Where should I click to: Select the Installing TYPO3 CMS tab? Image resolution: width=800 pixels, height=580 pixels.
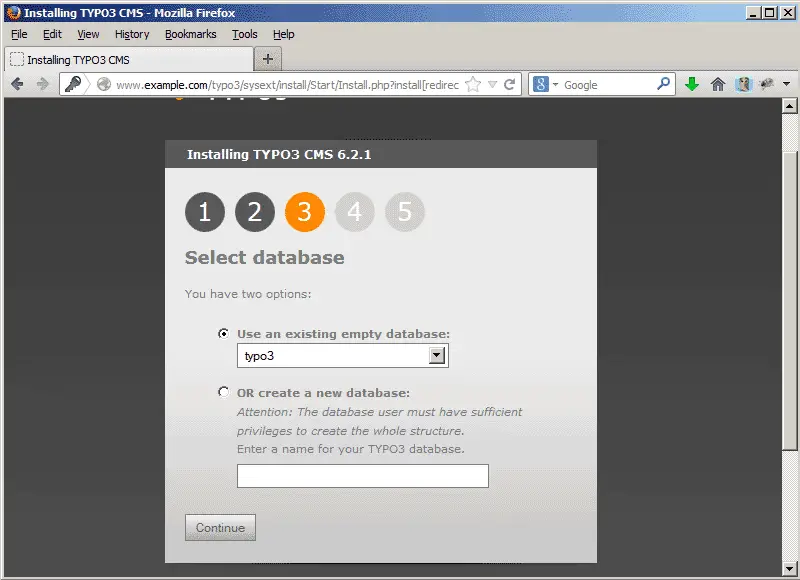coord(129,60)
